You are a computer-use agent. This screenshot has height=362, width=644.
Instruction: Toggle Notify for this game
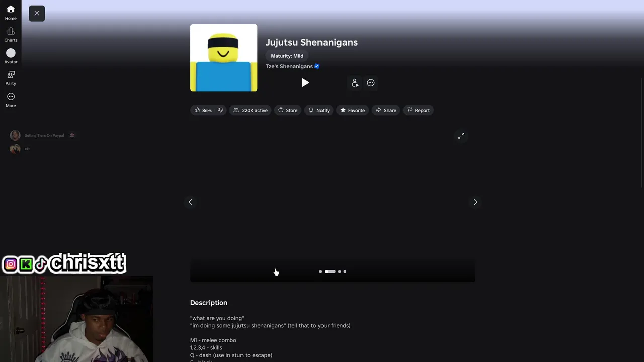coord(319,110)
